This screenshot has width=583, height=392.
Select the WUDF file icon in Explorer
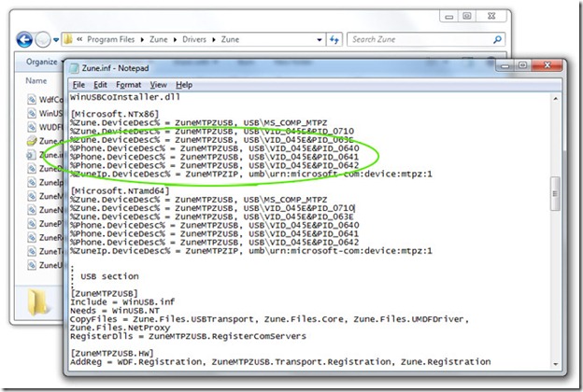32,127
